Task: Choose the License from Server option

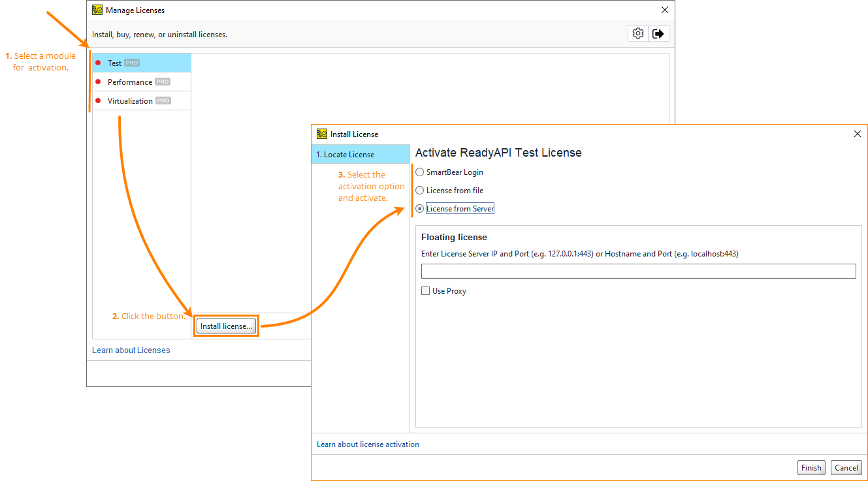Action: [455, 209]
